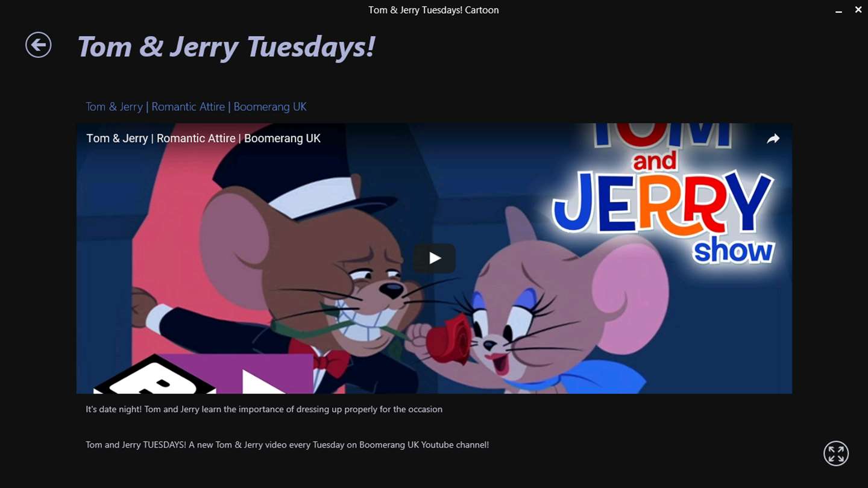Click the window title Tom & Jerry Tuesdays! Cartoon
This screenshot has height=488, width=868.
433,10
